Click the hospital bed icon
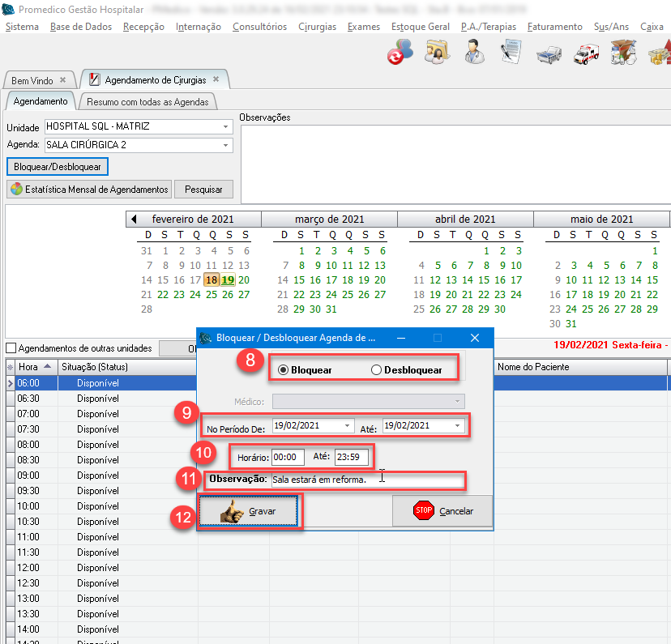 tap(549, 54)
